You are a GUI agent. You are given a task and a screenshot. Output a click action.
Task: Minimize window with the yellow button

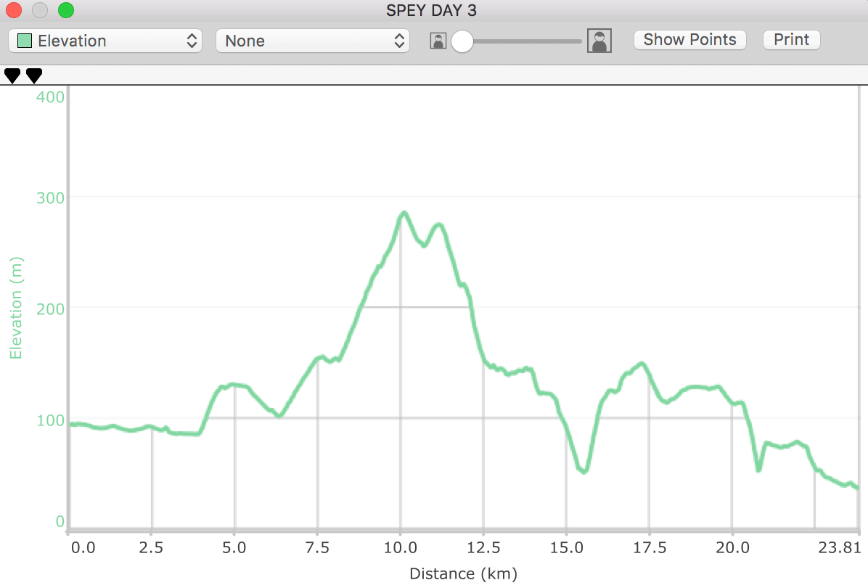click(x=40, y=10)
